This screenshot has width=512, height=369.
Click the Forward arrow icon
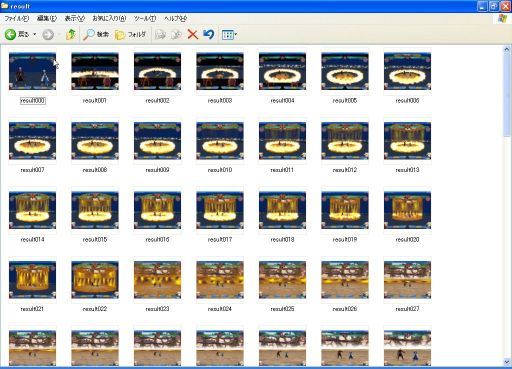(48, 34)
